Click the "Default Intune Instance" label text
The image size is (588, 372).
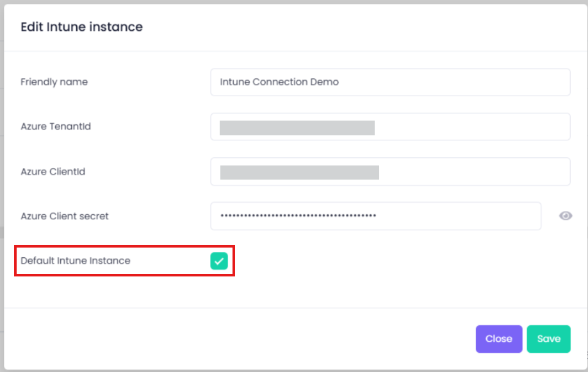[76, 261]
